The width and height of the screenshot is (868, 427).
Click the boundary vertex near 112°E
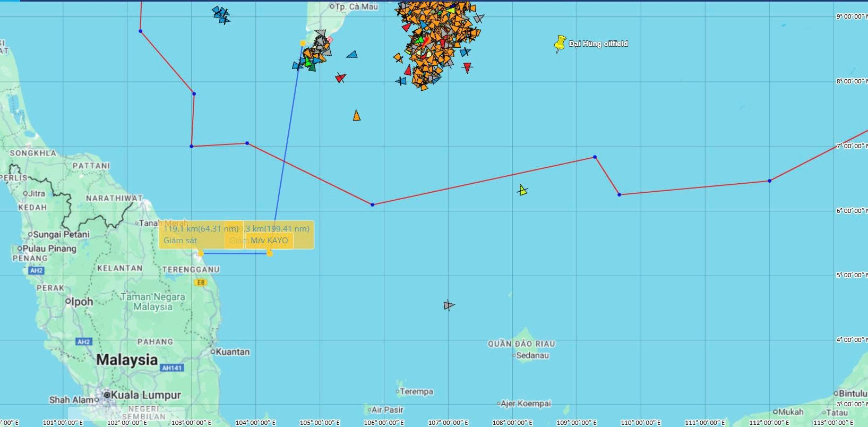(x=769, y=181)
